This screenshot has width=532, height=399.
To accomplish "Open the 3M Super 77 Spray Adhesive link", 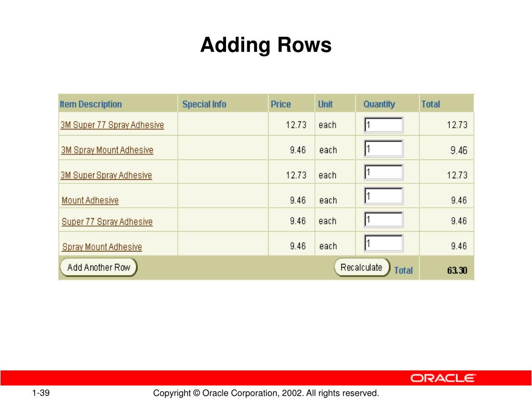I will 112,125.
